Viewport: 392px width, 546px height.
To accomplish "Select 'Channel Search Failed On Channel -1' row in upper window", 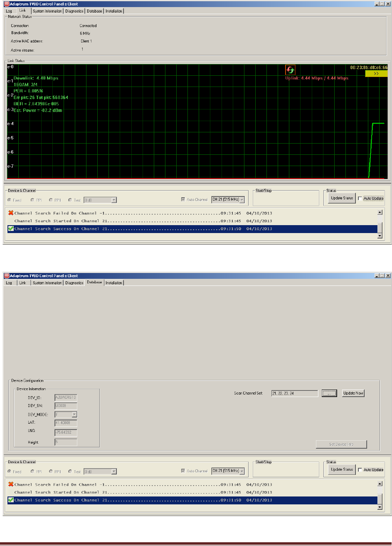I will tap(192, 213).
